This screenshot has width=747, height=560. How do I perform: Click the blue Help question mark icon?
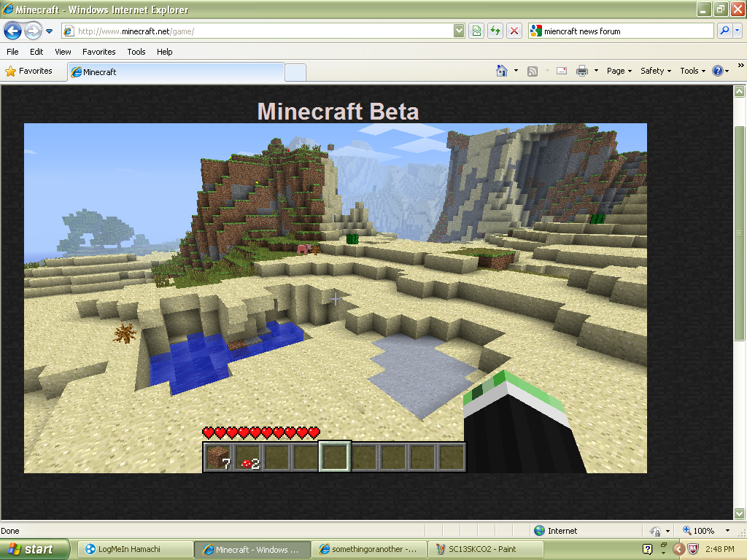[x=718, y=71]
